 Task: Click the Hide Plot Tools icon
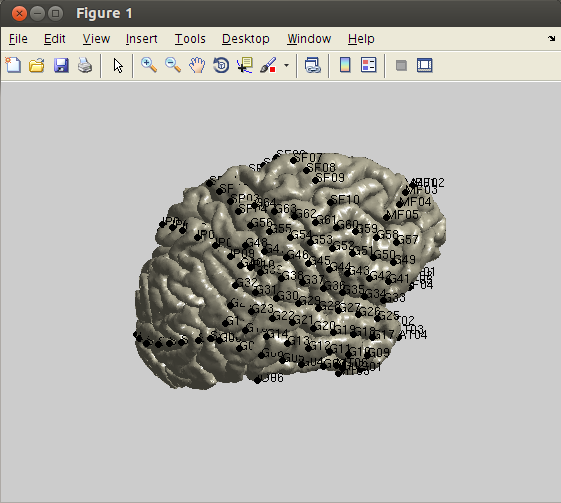[x=401, y=65]
